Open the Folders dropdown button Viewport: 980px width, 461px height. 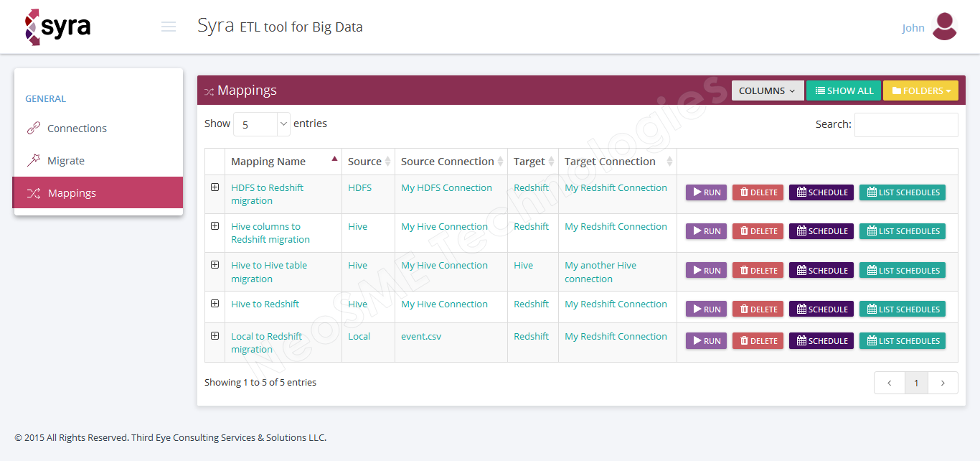click(920, 91)
